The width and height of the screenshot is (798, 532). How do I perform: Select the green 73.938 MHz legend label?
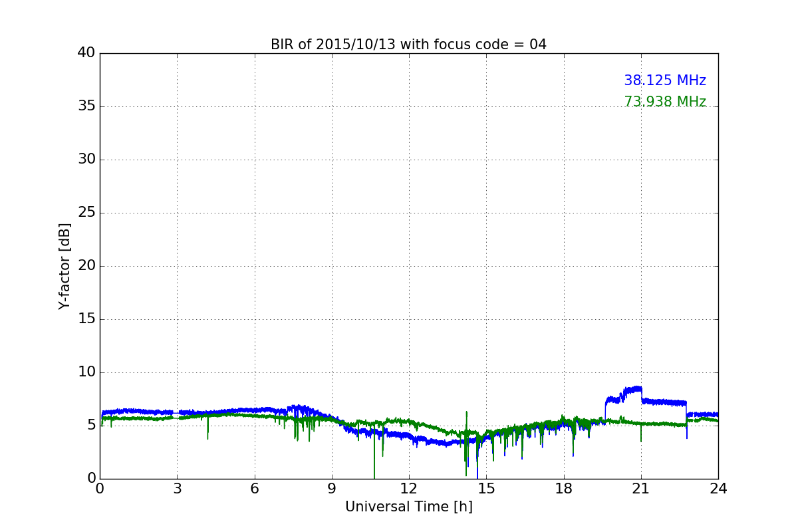(665, 102)
